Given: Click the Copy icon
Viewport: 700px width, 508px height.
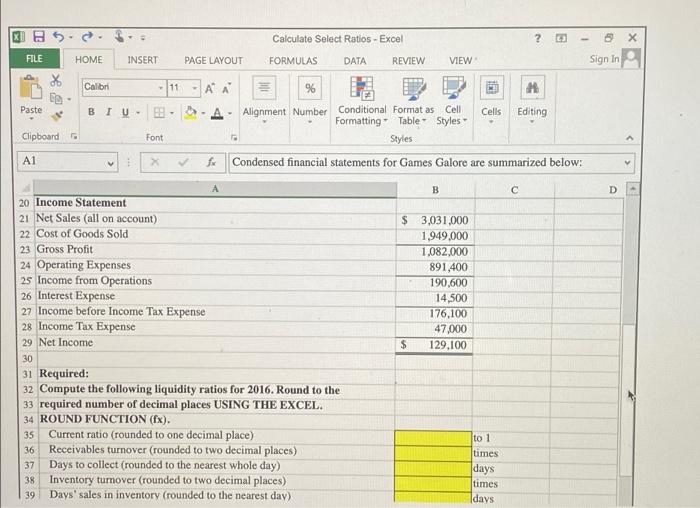Looking at the screenshot, I should click(x=56, y=98).
